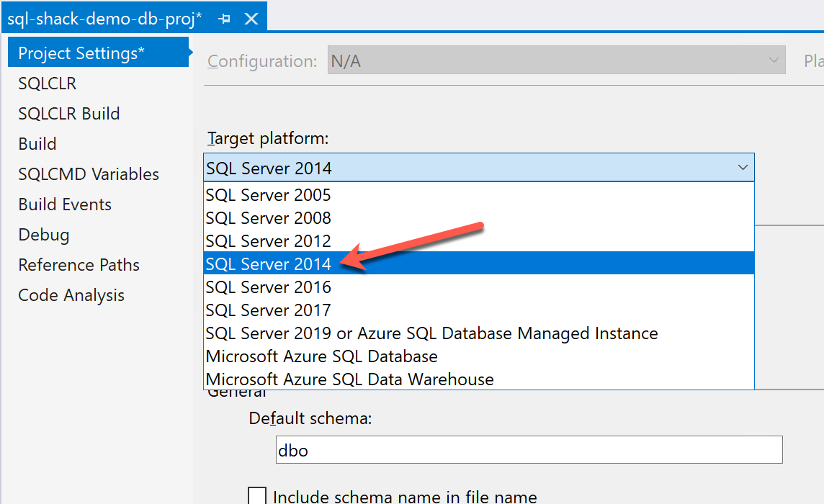Select Microsoft Azure SQL Data Warehouse
Image resolution: width=824 pixels, height=504 pixels.
(x=349, y=379)
